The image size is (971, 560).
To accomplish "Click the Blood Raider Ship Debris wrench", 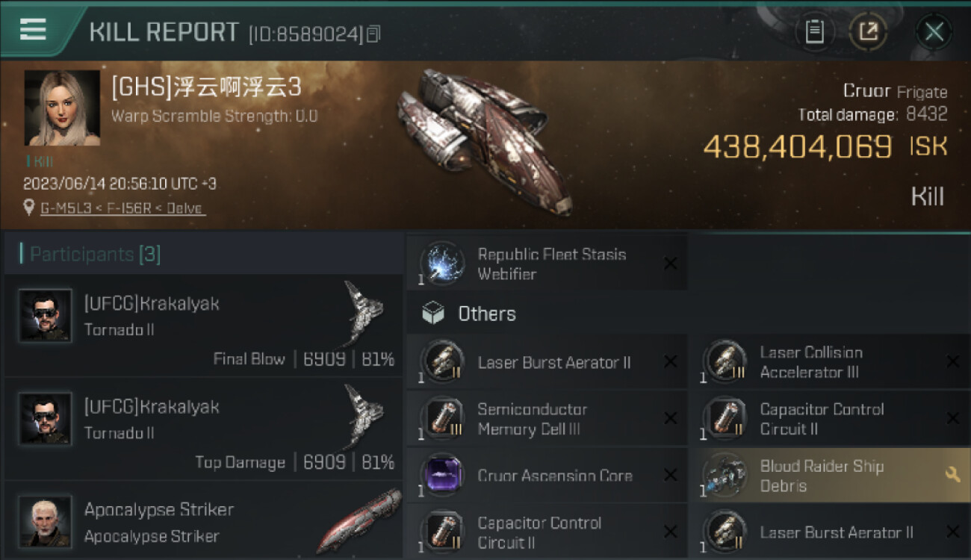I will click(x=952, y=475).
